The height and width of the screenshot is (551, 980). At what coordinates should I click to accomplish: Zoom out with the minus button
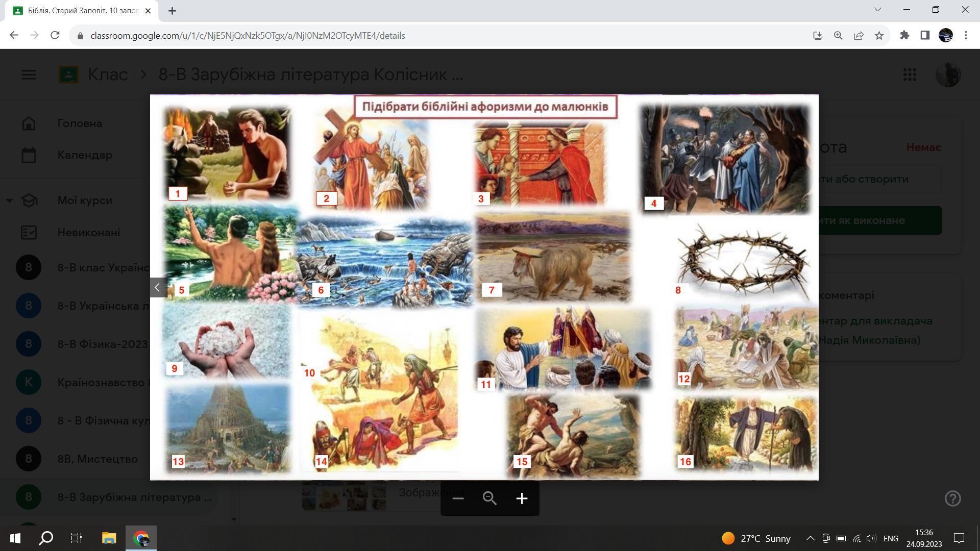pyautogui.click(x=458, y=498)
